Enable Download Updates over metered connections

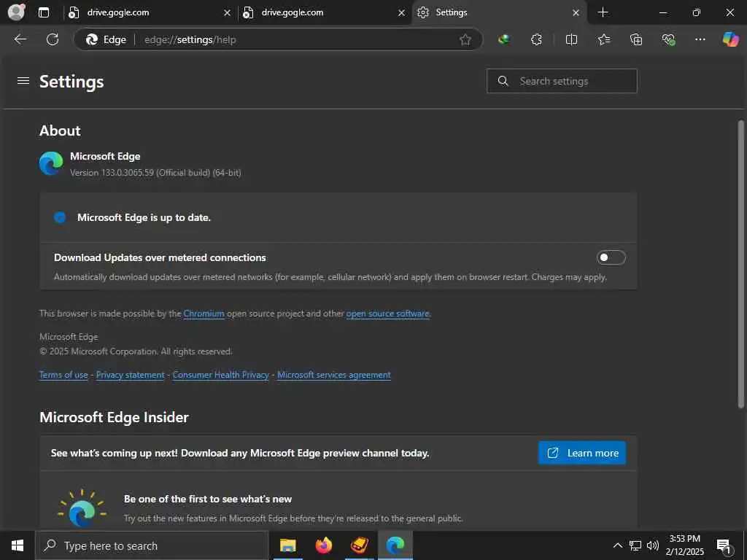tap(611, 257)
